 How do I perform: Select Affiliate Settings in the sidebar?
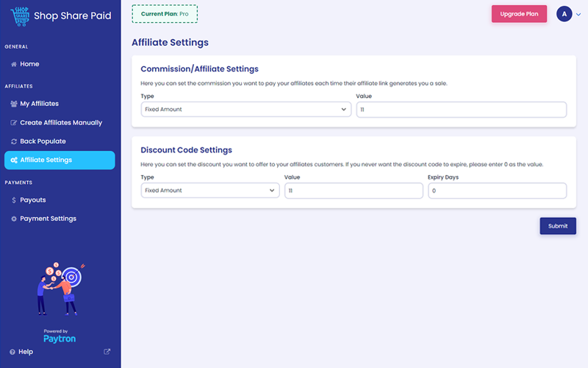coord(60,160)
